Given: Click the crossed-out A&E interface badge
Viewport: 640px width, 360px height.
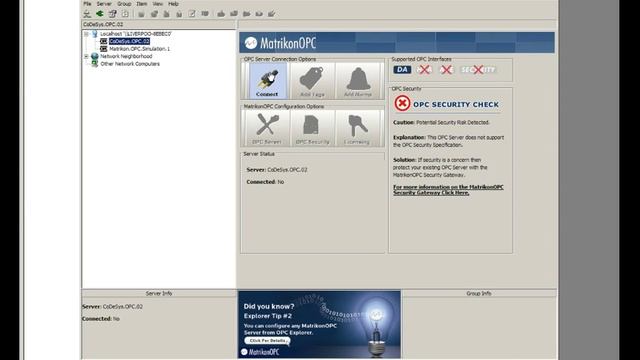Looking at the screenshot, I should coord(446,70).
